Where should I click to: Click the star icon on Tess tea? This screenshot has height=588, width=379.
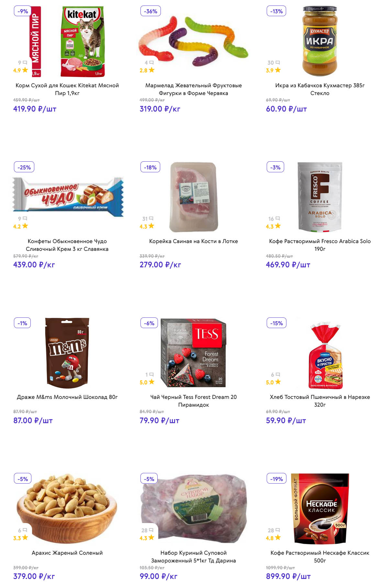click(151, 382)
